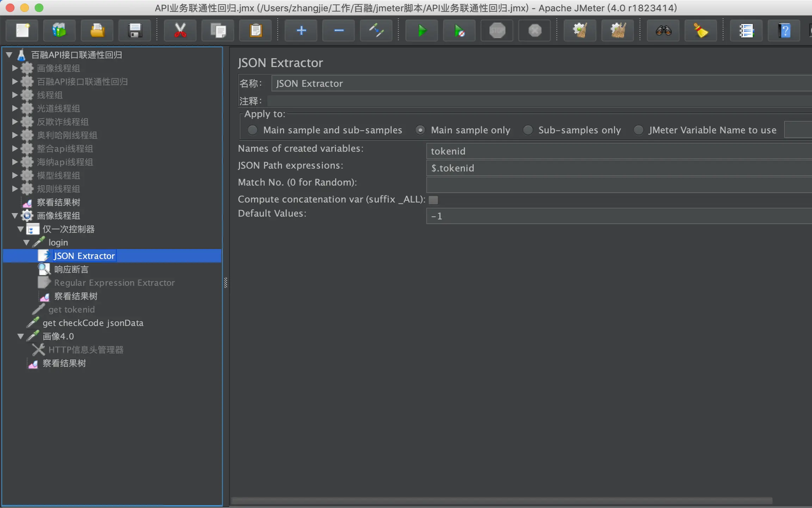812x508 pixels.
Task: Enable Compute concatenation var checkbox
Action: [433, 200]
